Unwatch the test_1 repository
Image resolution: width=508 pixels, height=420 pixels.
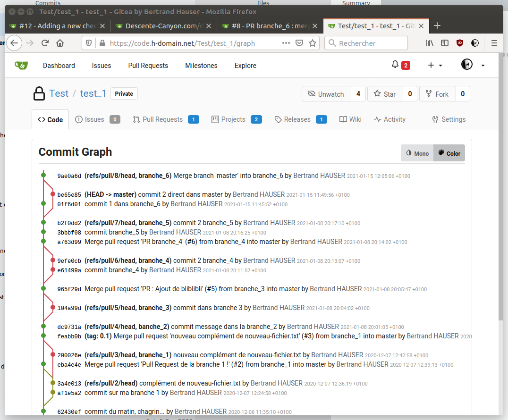[x=326, y=94]
